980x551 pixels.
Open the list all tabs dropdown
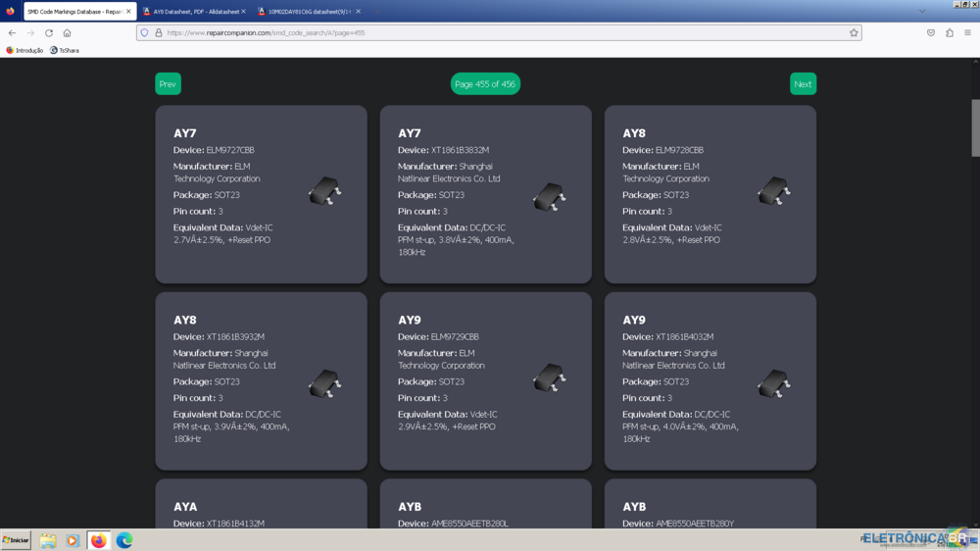click(922, 11)
